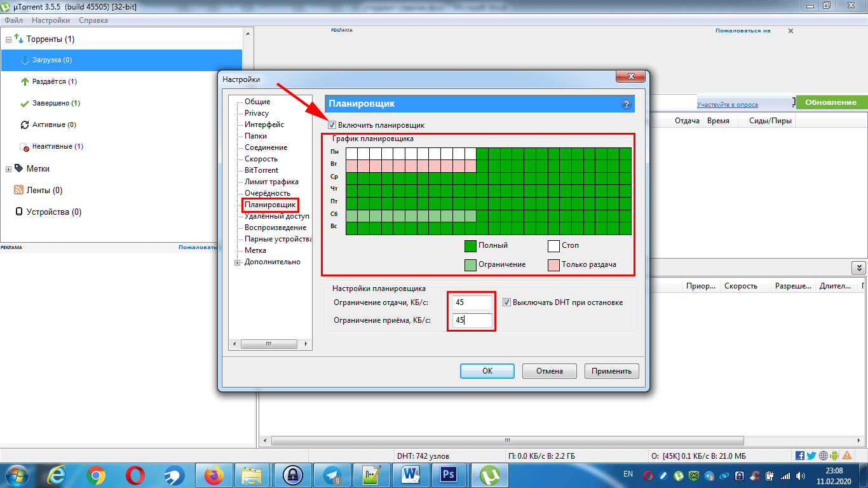Select Метка in settings tree
The width and height of the screenshot is (868, 488).
[x=255, y=250]
